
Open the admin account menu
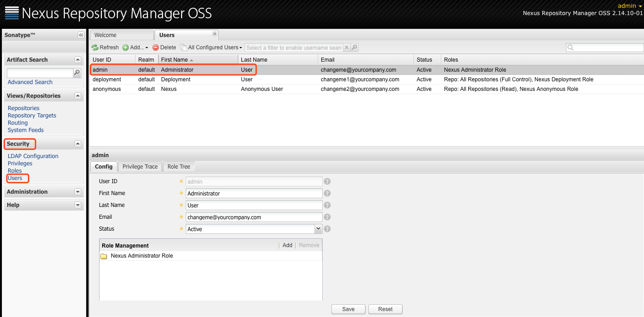pos(630,6)
